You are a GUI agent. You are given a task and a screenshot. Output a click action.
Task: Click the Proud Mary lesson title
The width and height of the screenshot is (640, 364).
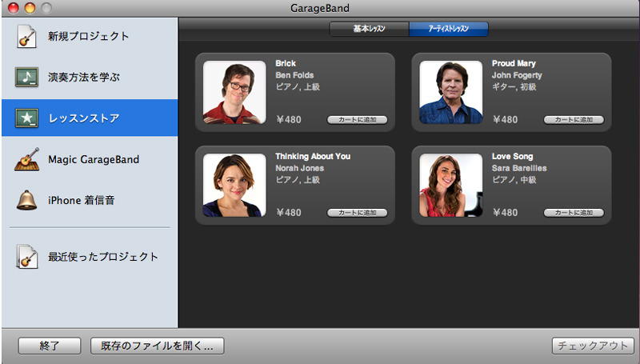pyautogui.click(x=514, y=63)
